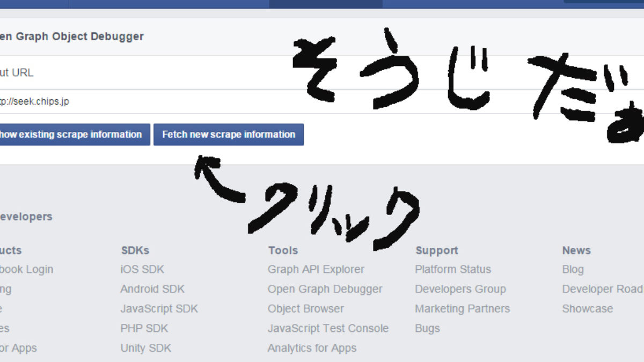Image resolution: width=644 pixels, height=362 pixels.
Task: Open the Blog link under News
Action: pos(573,269)
